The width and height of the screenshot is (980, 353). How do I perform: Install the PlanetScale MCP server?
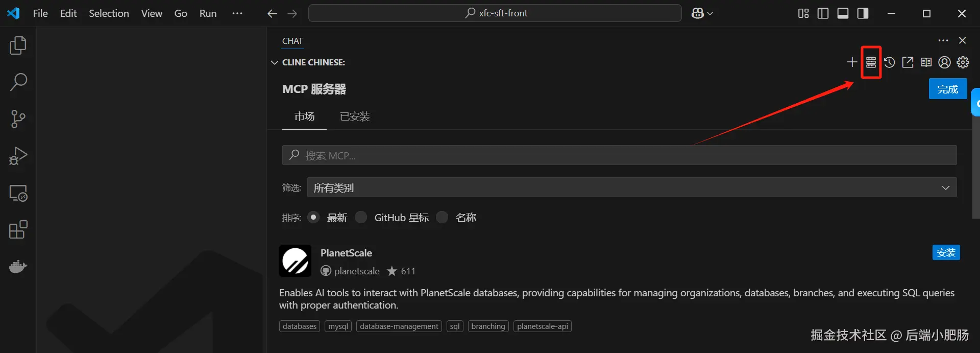(946, 252)
